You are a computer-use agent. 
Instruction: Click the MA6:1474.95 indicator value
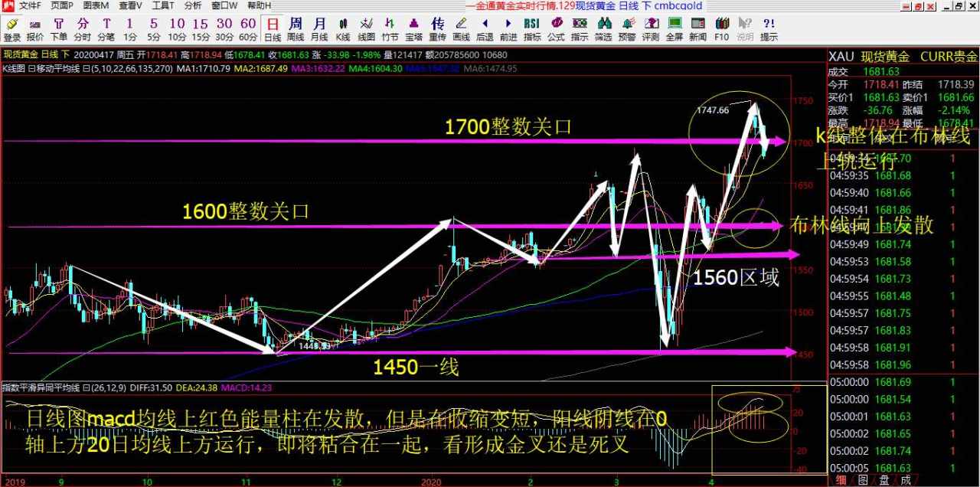[491, 69]
